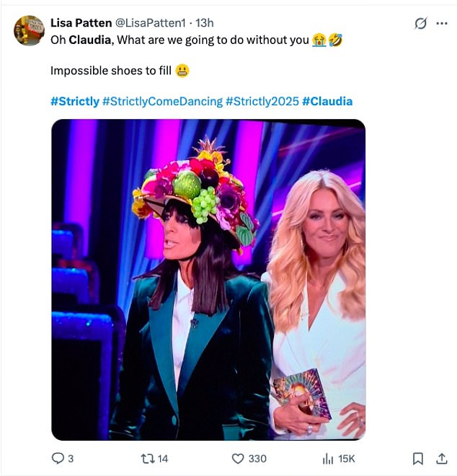457x476 pixels.
Task: Open the #StrictlyComeDancing hashtag
Action: (162, 101)
